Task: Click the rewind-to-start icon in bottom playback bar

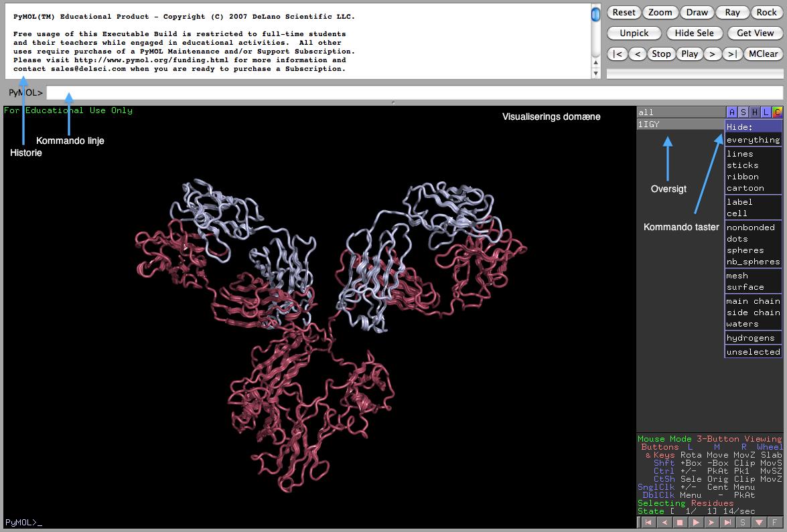Action: (648, 522)
